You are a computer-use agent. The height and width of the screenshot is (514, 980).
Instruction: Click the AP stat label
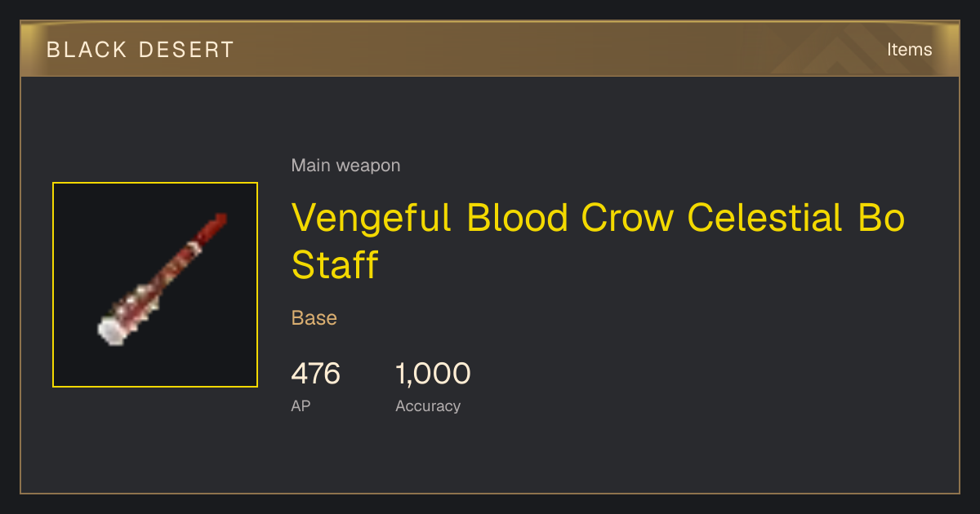pos(301,405)
